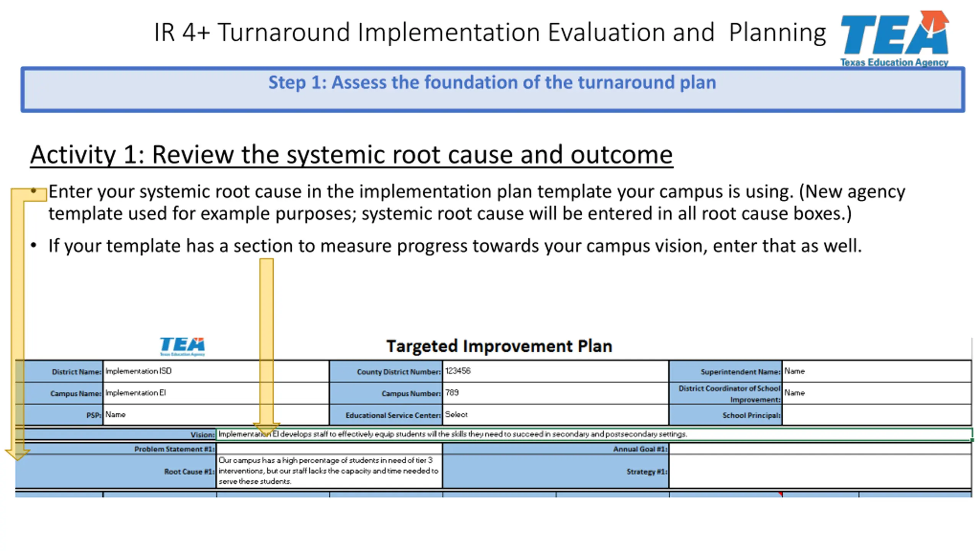Click the bullet about measuring progress towards campus vision
The height and width of the screenshot is (551, 980).
455,246
